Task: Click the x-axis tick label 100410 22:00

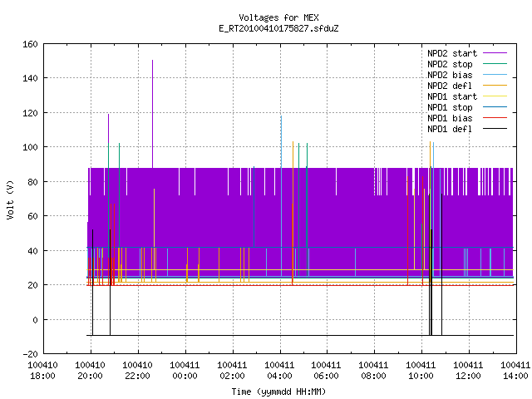Action: pos(137,371)
